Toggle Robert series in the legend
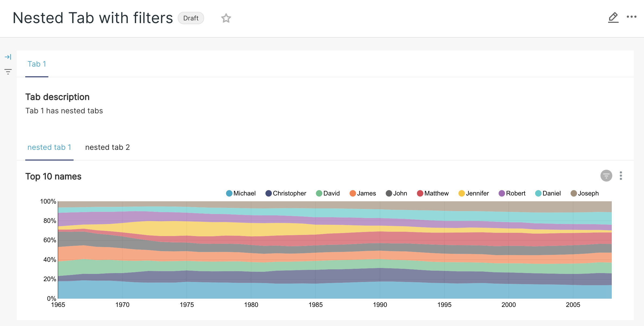 point(512,193)
